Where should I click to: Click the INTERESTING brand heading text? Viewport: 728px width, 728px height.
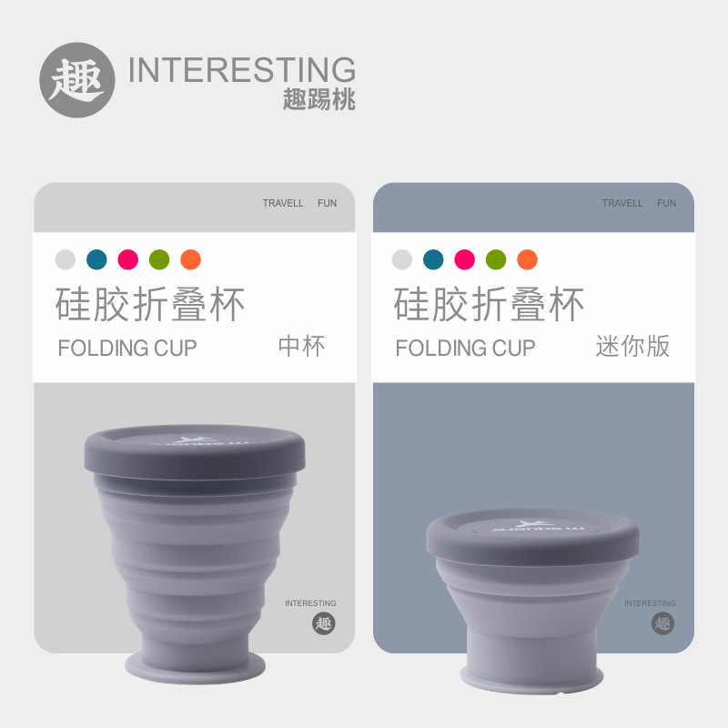point(242,70)
